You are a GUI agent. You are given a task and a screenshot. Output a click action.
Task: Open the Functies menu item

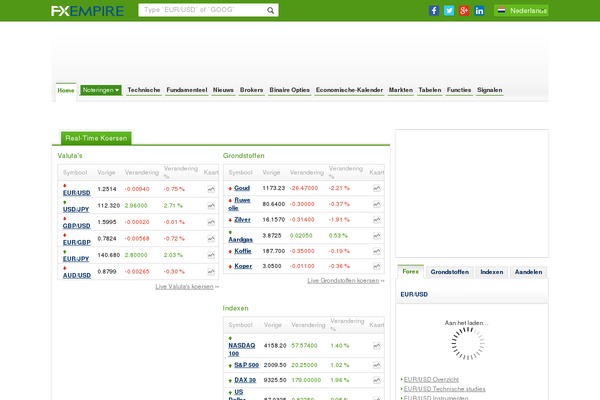(459, 90)
